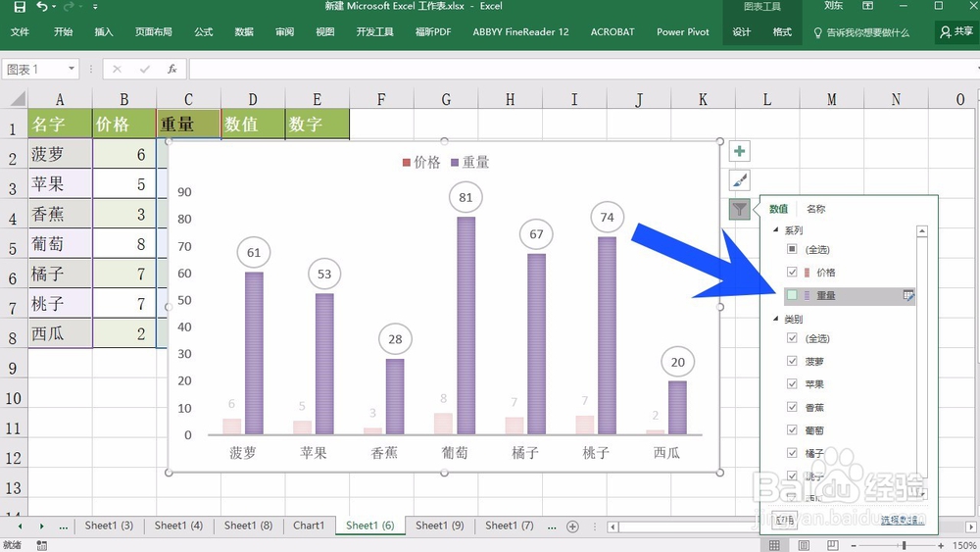The height and width of the screenshot is (552, 980).
Task: Click the 开发工具 Developer tab
Action: (375, 32)
